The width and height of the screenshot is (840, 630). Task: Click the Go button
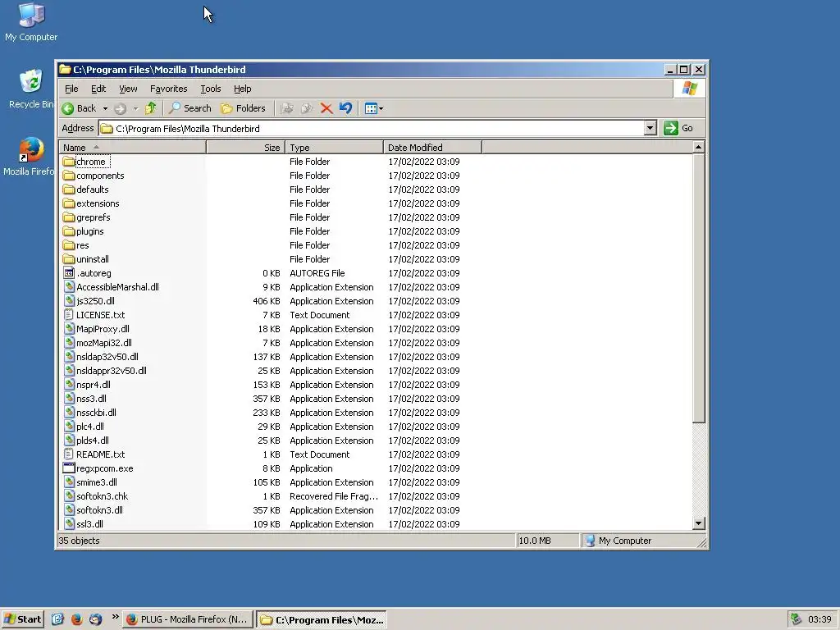(678, 128)
